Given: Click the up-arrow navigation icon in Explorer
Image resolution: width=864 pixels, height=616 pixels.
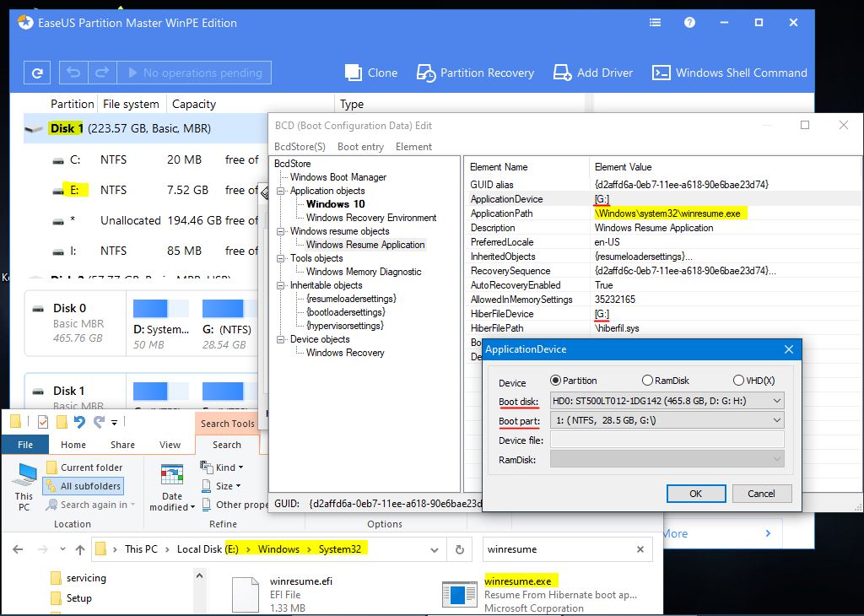Looking at the screenshot, I should coord(80,549).
